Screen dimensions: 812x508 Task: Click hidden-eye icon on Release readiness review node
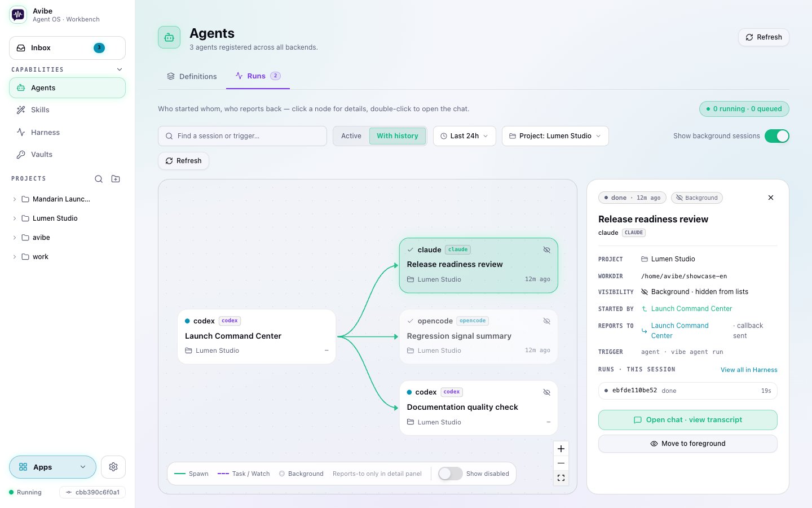coord(546,249)
